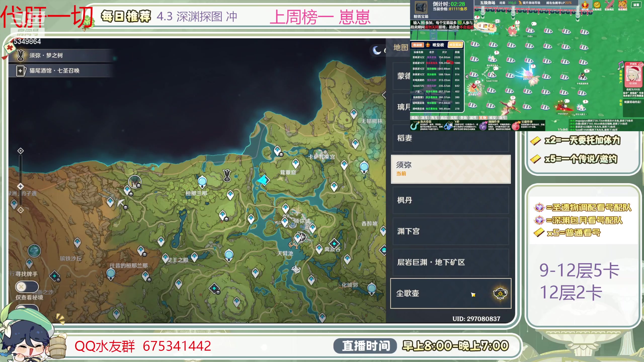
Task: Select the 须弥·梦之树 quest emblem
Action: 21,55
